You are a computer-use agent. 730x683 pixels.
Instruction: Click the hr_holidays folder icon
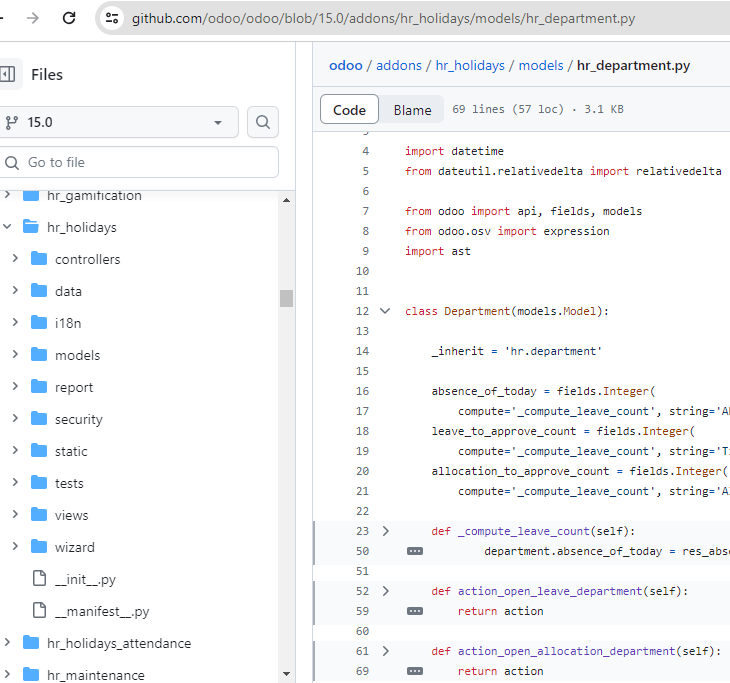tap(31, 227)
